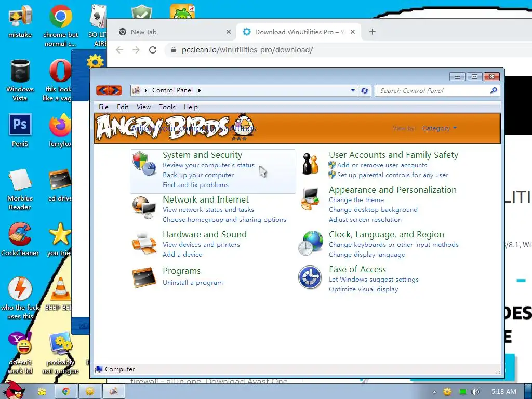Open Network and Internet globe icon
The height and width of the screenshot is (399, 532).
point(144,208)
